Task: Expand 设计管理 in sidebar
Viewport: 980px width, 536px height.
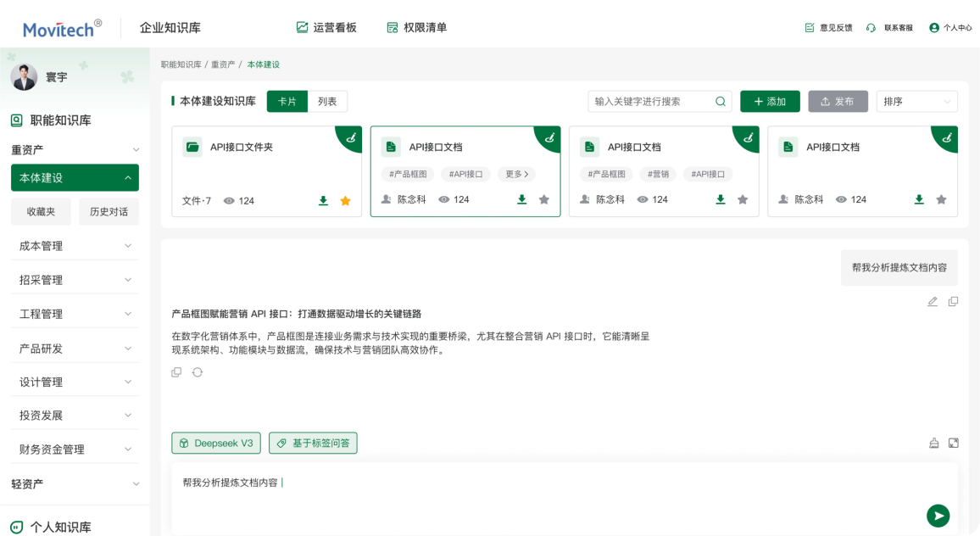Action: (x=75, y=382)
